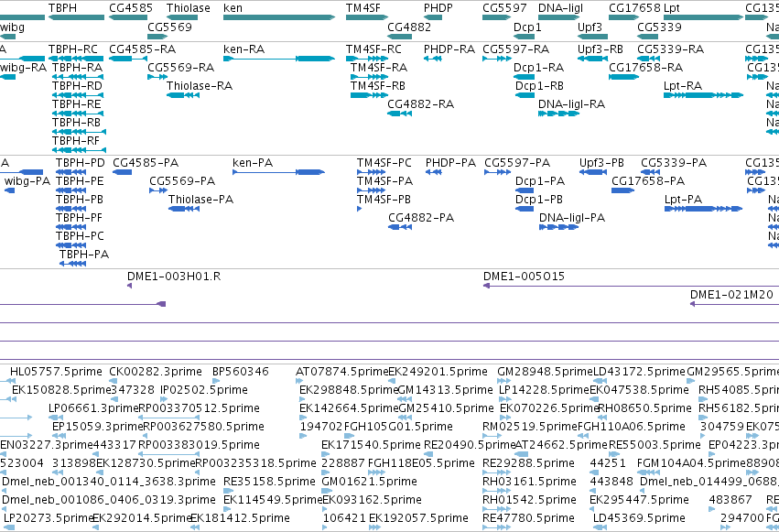
Task: Click the GM01621.5prime EST label
Action: pos(369,482)
